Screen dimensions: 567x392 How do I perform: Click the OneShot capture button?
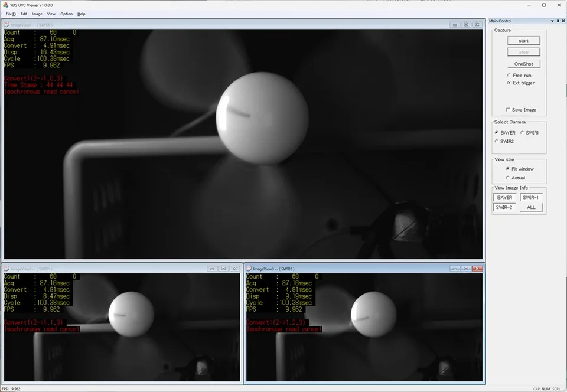click(524, 64)
